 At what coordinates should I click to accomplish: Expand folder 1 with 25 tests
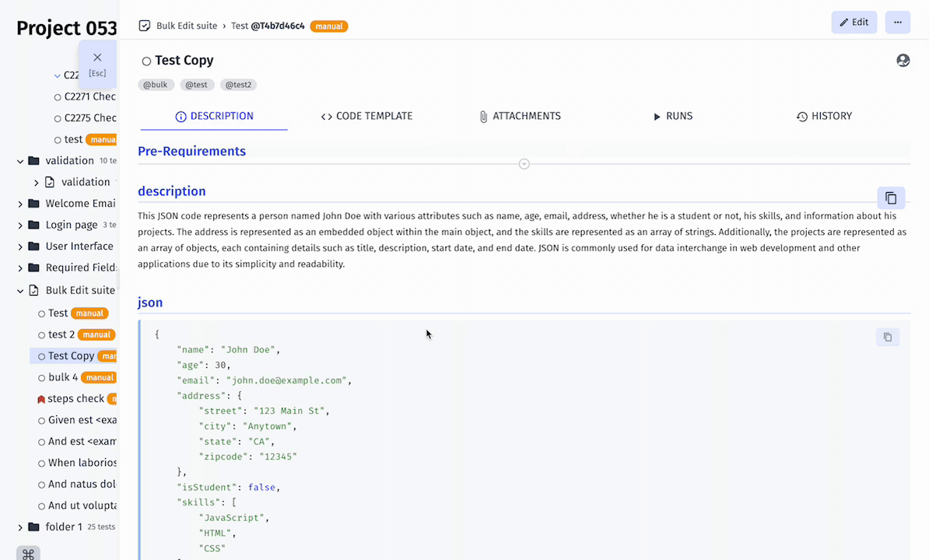(20, 527)
